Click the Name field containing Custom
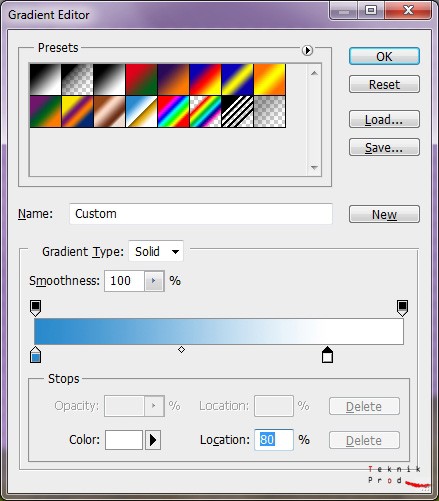439x501 pixels. tap(201, 214)
